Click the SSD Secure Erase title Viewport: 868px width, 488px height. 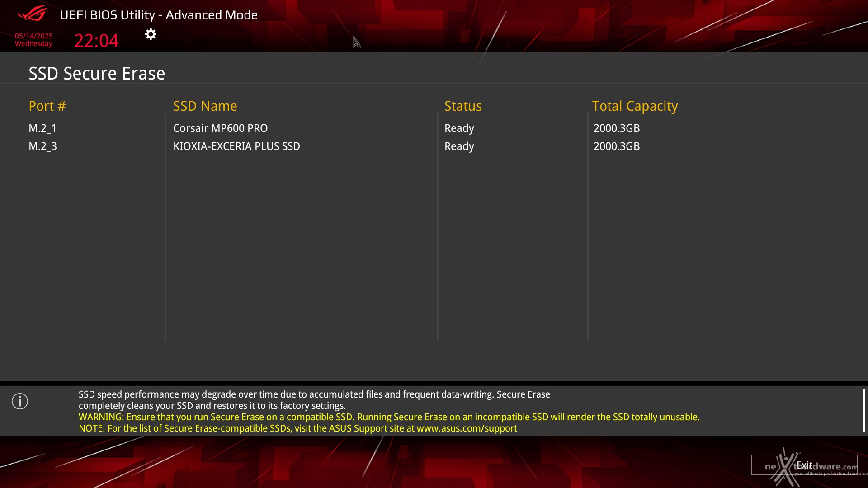97,74
